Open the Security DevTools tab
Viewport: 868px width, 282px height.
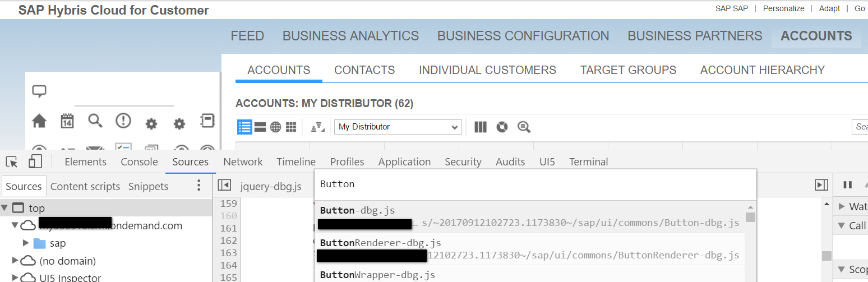[x=463, y=162]
